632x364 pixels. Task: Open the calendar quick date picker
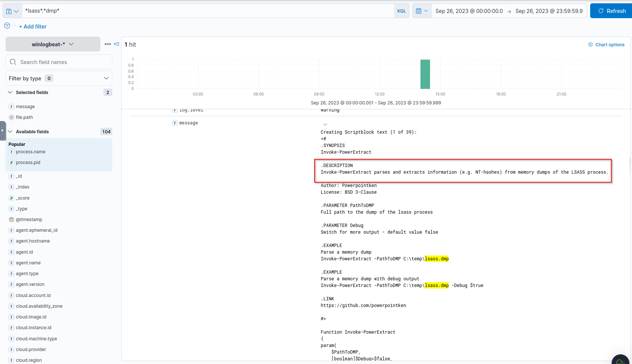click(x=422, y=11)
